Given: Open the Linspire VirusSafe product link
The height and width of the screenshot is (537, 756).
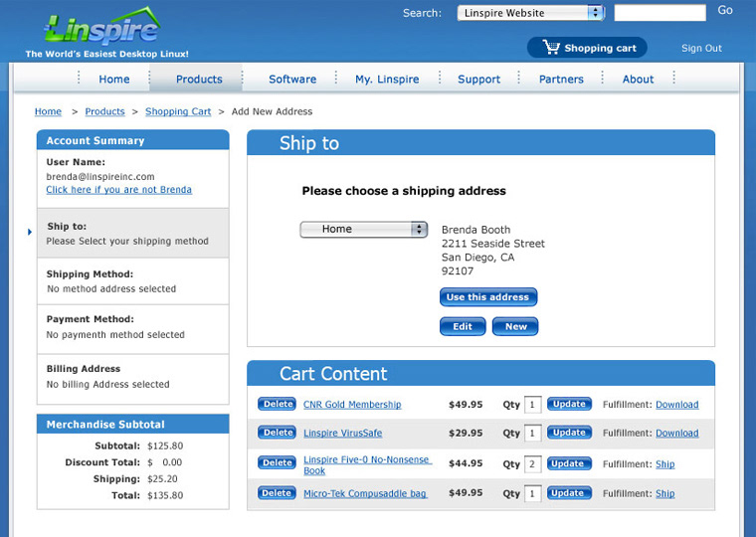Looking at the screenshot, I should click(343, 433).
